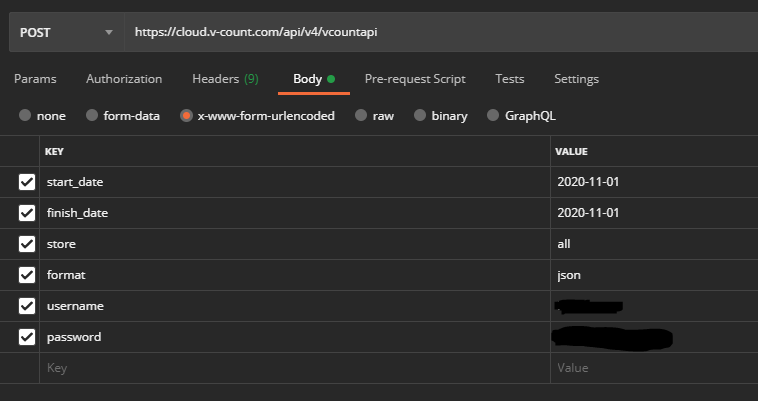The height and width of the screenshot is (401, 758).
Task: Open the Settings tab
Action: (x=576, y=79)
